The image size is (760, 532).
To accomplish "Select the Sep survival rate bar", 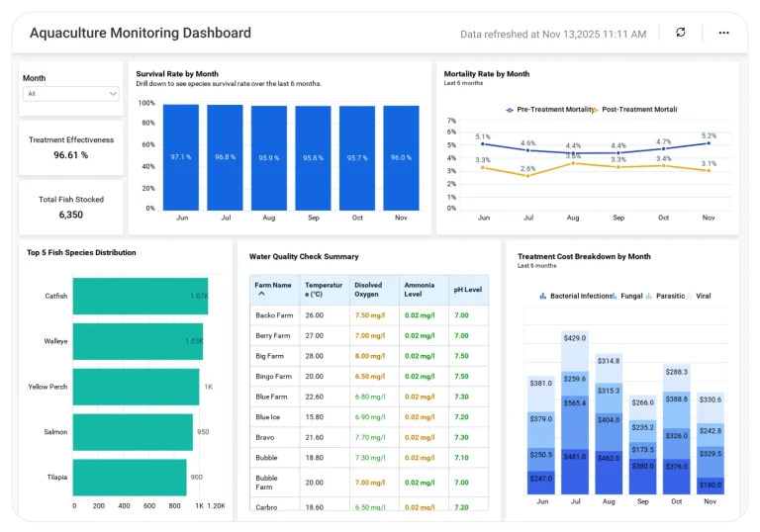I will [x=313, y=158].
